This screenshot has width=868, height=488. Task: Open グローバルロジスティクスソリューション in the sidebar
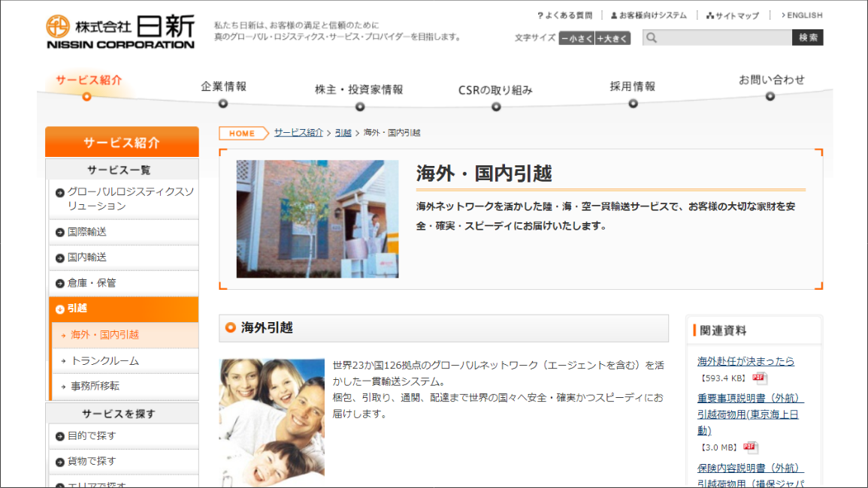pos(123,199)
